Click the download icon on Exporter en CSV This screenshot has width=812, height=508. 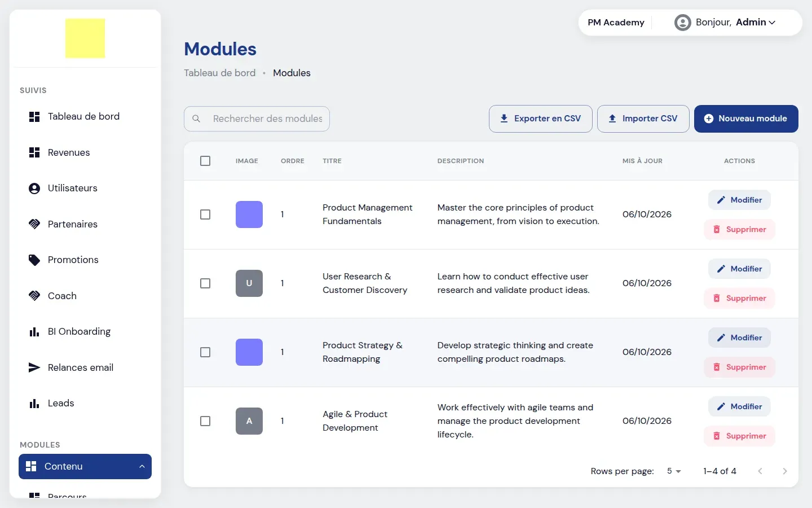pyautogui.click(x=504, y=119)
